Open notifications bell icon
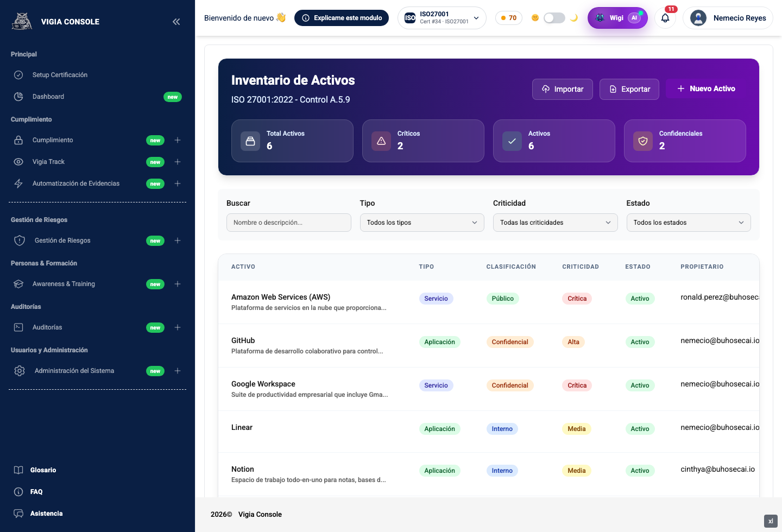Image resolution: width=782 pixels, height=532 pixels. click(665, 18)
